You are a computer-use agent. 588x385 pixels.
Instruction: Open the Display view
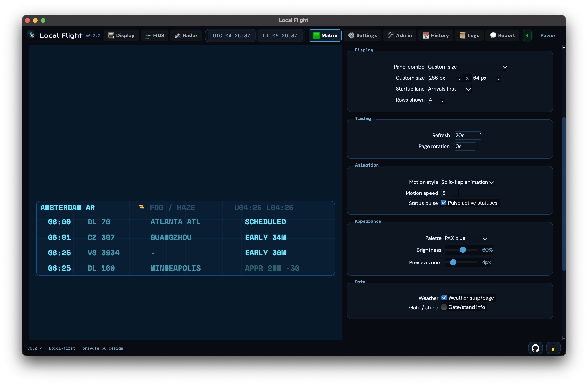[121, 35]
